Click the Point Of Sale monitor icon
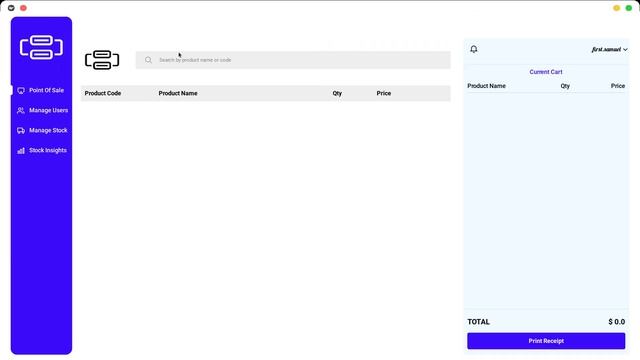Image resolution: width=640 pixels, height=360 pixels. point(21,91)
